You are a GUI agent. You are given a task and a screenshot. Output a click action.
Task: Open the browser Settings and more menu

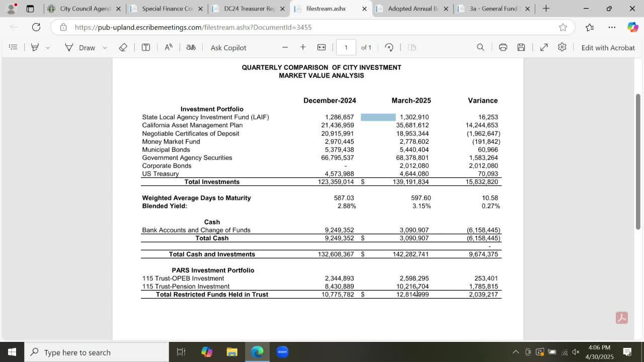click(612, 27)
